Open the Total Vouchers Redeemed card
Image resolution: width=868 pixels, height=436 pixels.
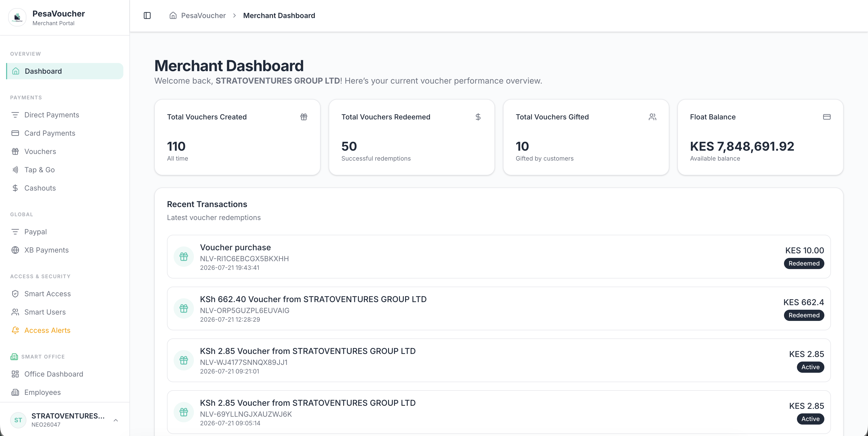[411, 137]
